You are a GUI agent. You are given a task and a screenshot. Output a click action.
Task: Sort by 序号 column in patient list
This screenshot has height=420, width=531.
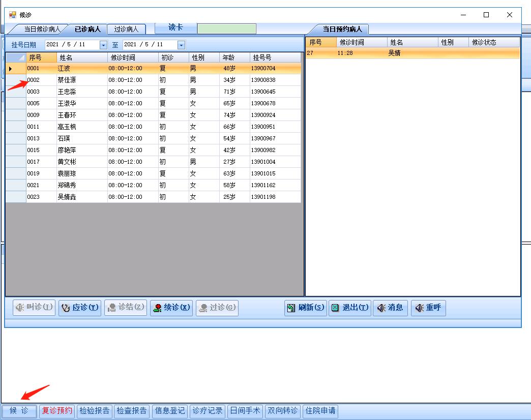(41, 57)
